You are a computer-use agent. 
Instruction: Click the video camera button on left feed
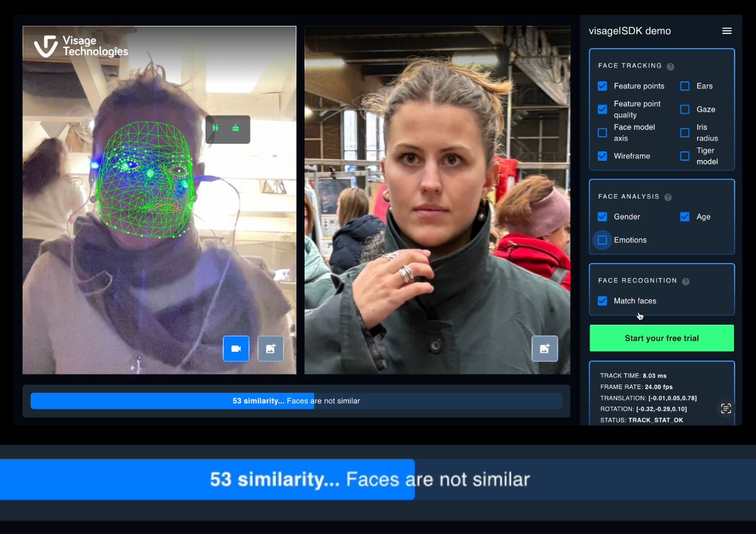coord(236,349)
